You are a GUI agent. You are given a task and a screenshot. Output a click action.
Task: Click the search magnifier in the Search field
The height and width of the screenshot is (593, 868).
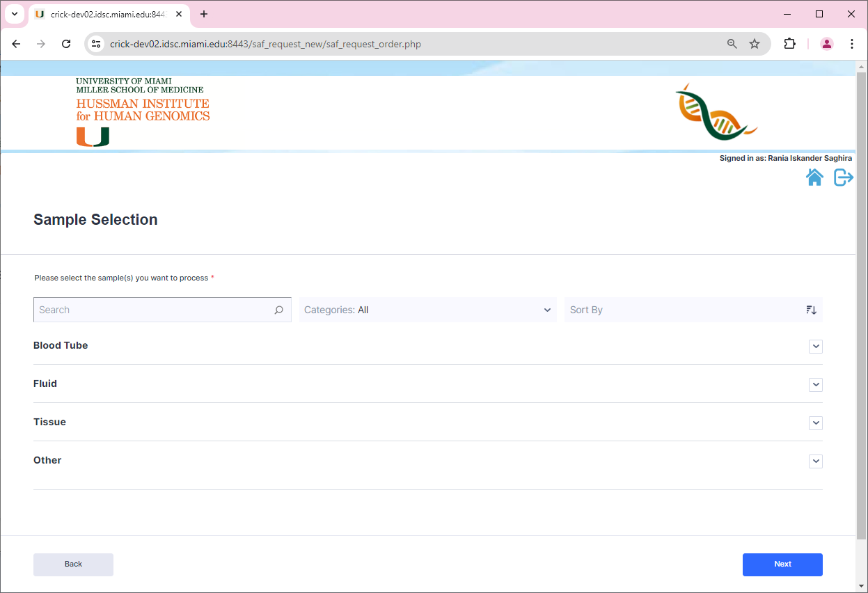pyautogui.click(x=278, y=310)
